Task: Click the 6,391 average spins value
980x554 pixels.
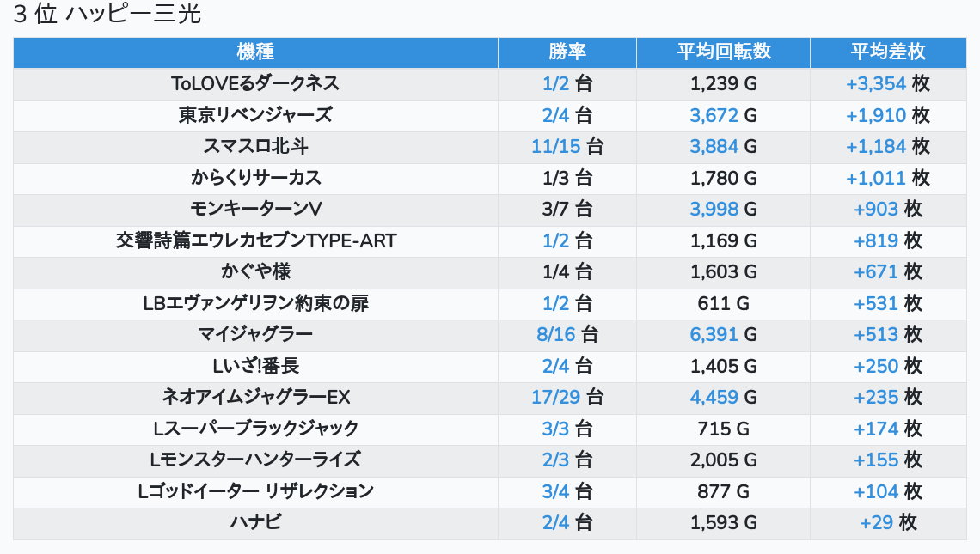Action: [x=714, y=335]
